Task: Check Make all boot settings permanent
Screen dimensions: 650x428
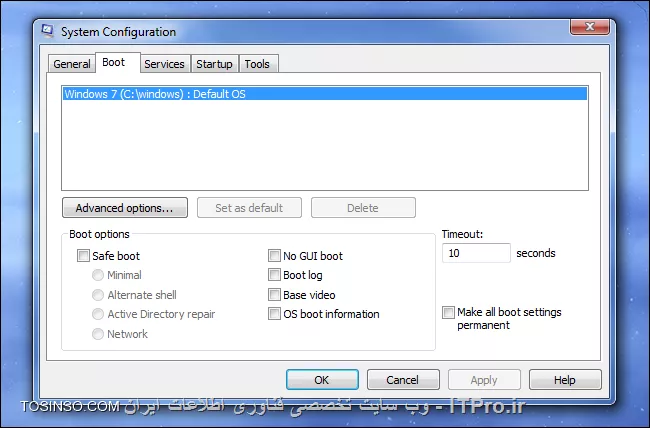Action: coord(448,312)
